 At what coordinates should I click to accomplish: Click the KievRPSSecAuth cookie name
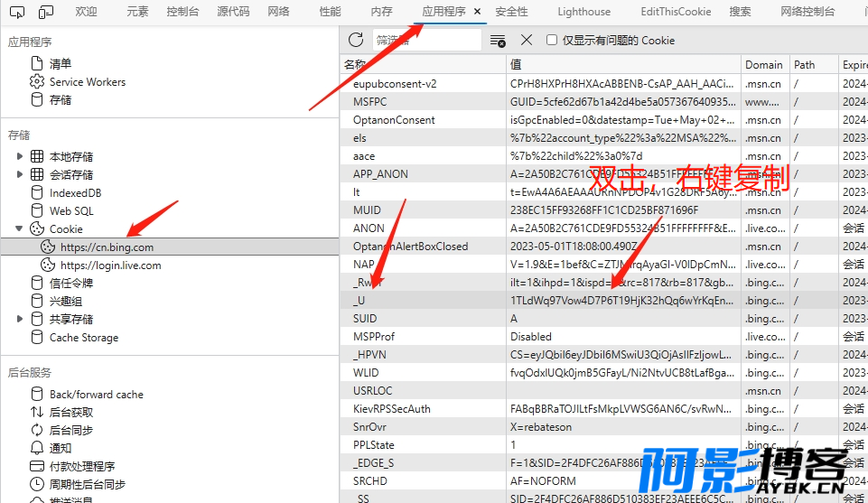point(392,409)
